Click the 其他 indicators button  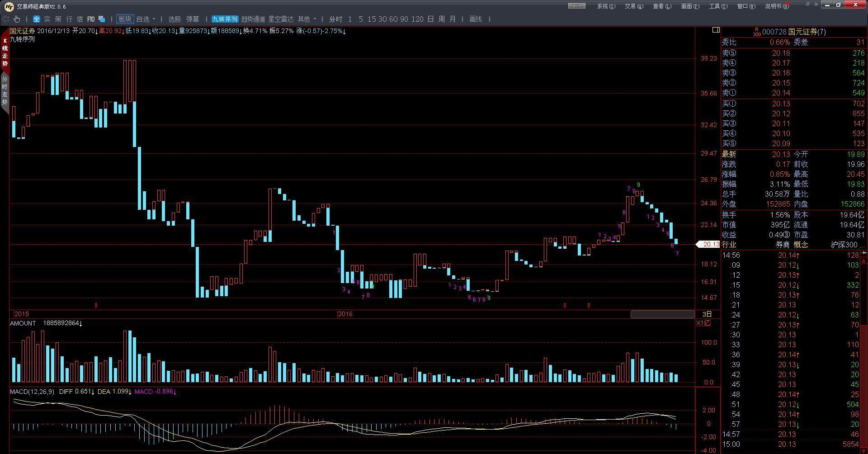(x=304, y=19)
